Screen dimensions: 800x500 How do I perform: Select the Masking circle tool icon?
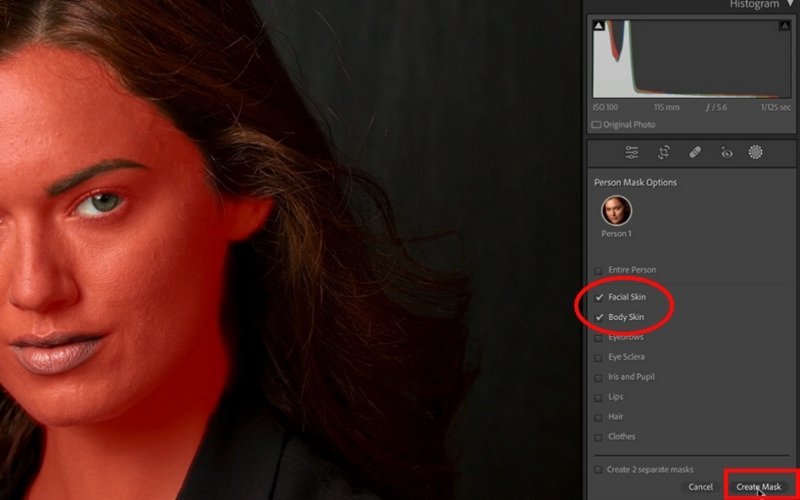(x=756, y=152)
